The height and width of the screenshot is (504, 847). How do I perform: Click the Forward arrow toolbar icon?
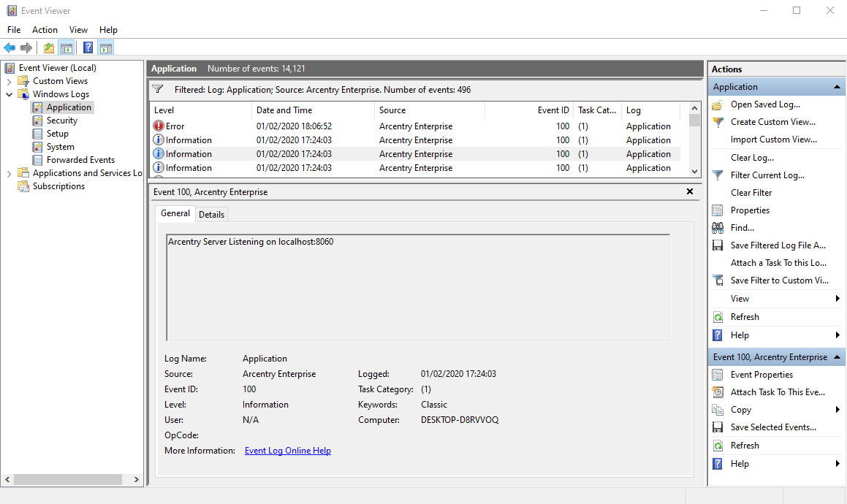pos(26,48)
